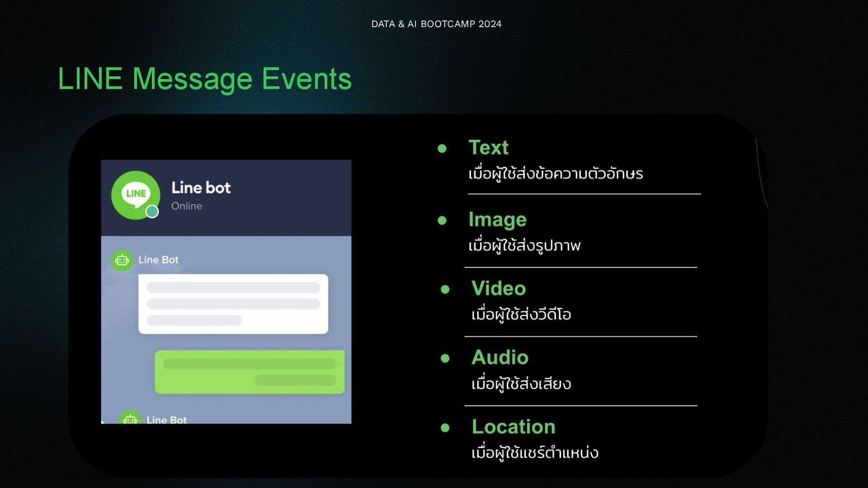Click the LINE logo avatar in chat header

(136, 195)
